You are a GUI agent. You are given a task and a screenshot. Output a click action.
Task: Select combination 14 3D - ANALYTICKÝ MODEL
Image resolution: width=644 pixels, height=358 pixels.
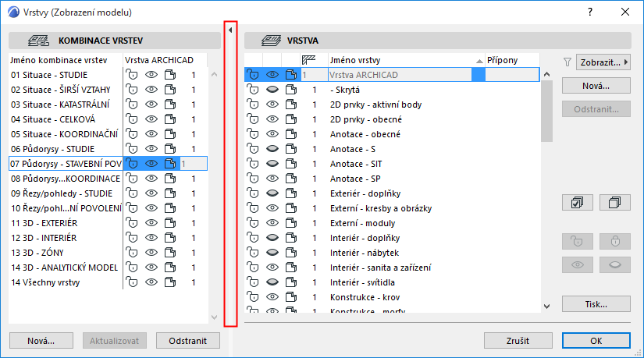66,268
